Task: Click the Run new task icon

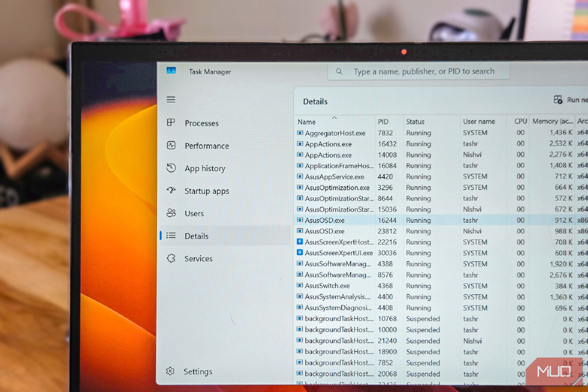Action: 558,100
